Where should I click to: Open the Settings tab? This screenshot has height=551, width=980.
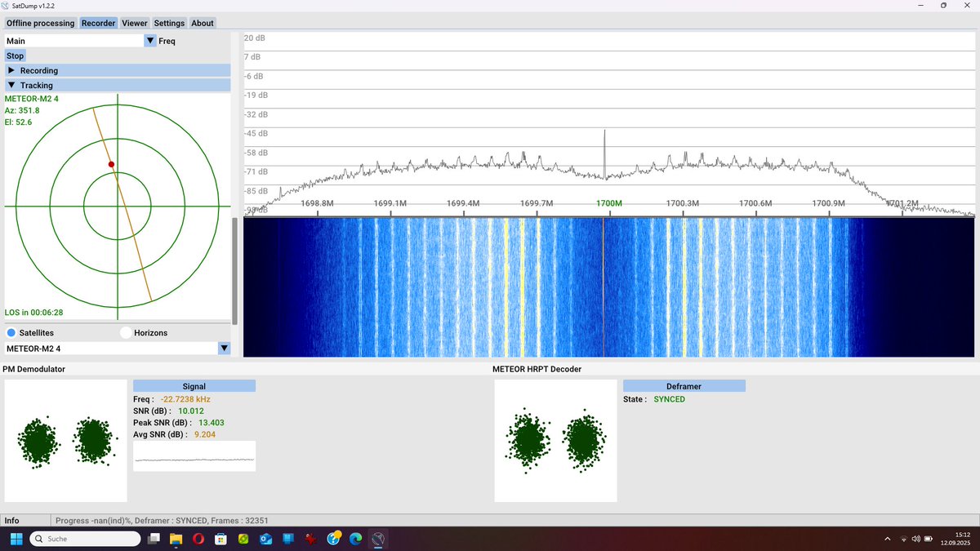[x=169, y=23]
